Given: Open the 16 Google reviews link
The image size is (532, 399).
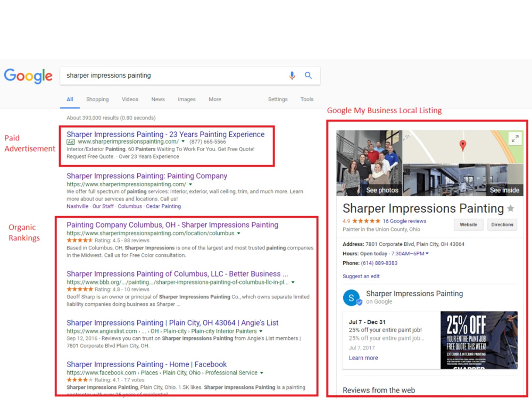Looking at the screenshot, I should [x=404, y=221].
